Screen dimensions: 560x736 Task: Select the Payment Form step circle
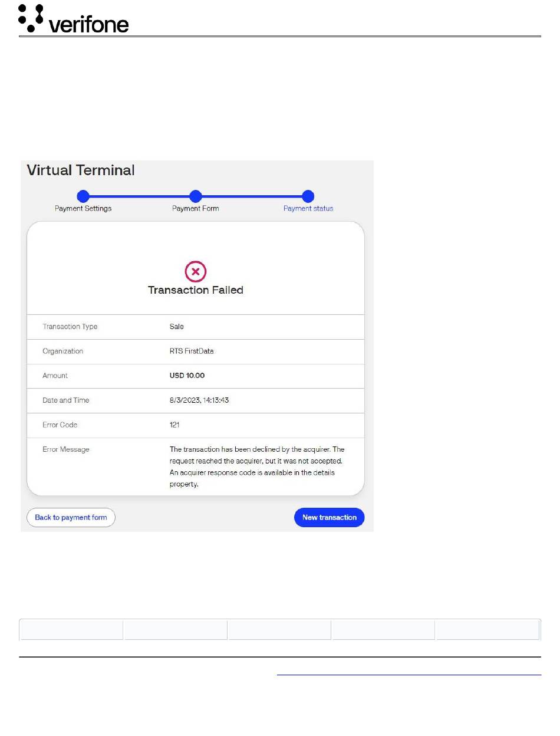coord(196,196)
